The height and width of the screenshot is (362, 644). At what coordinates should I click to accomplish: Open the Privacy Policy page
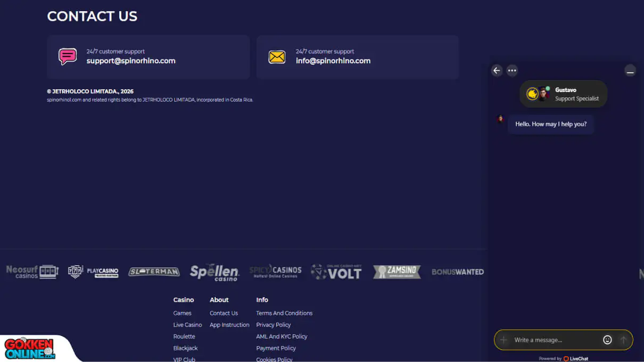tap(273, 325)
